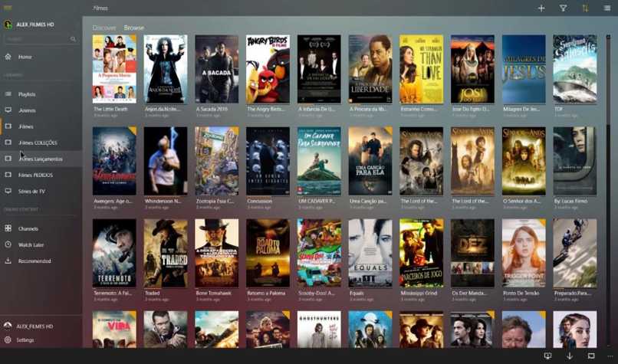618x364 pixels.
Task: Click the Playlists list icon
Action: 8,94
